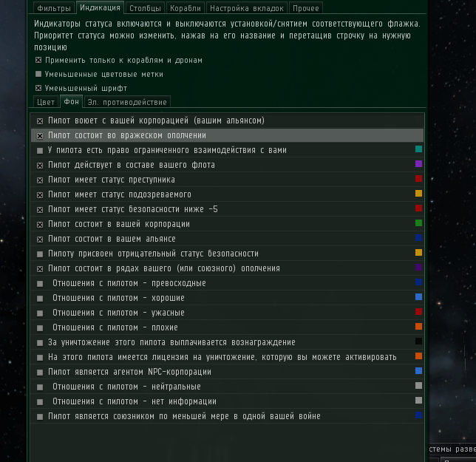Click dark purple swatch for союзного ополчения row
Image resolution: width=476 pixels, height=462 pixels.
[x=418, y=267]
